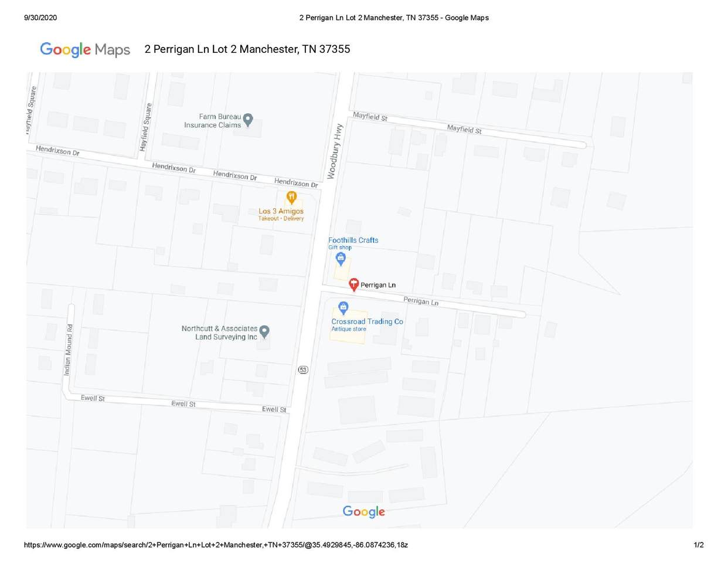Click the Google Maps logo in the header
Image resolution: width=728 pixels, height=563 pixels.
[x=85, y=50]
